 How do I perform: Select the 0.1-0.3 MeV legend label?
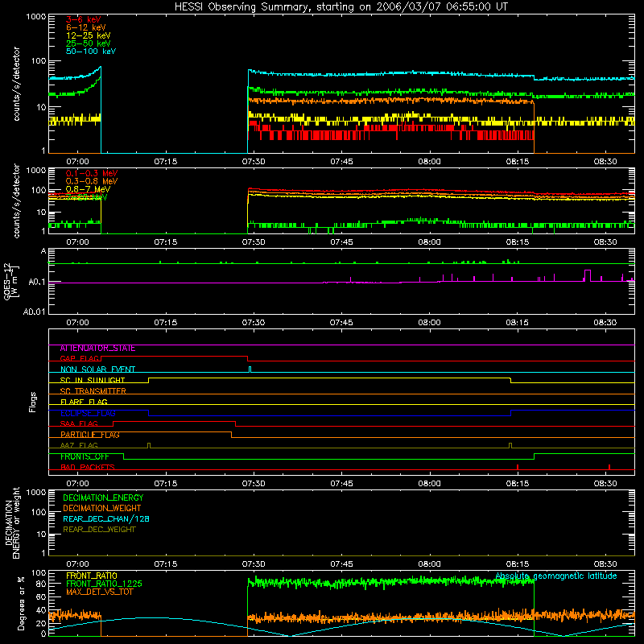click(92, 173)
